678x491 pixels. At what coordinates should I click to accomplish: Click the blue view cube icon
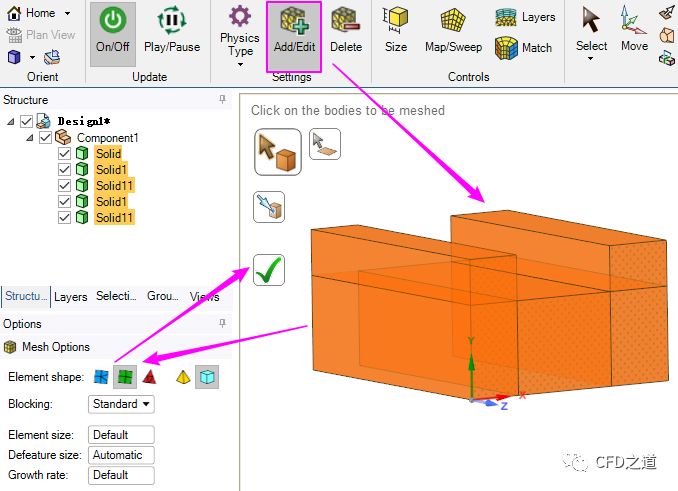14,57
